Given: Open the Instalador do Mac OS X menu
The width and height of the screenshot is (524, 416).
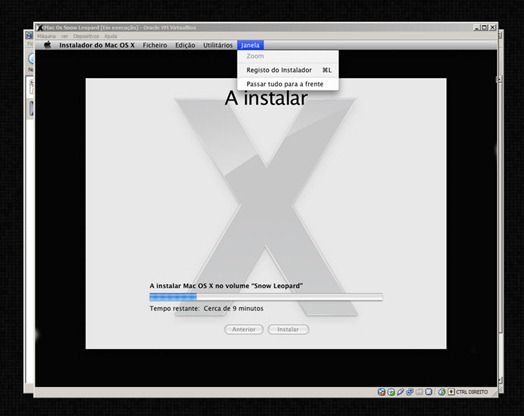Looking at the screenshot, I should pyautogui.click(x=97, y=45).
